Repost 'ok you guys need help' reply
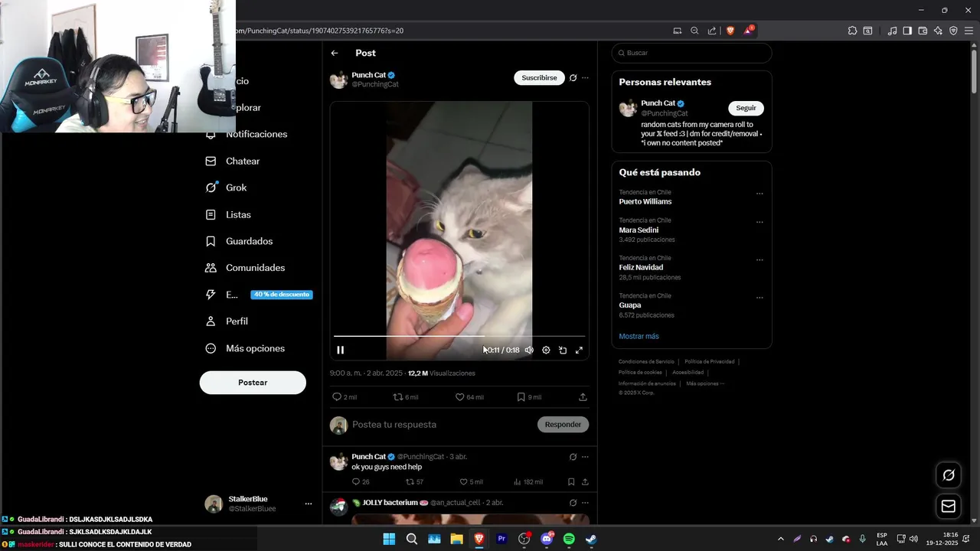The height and width of the screenshot is (551, 980). 410,482
